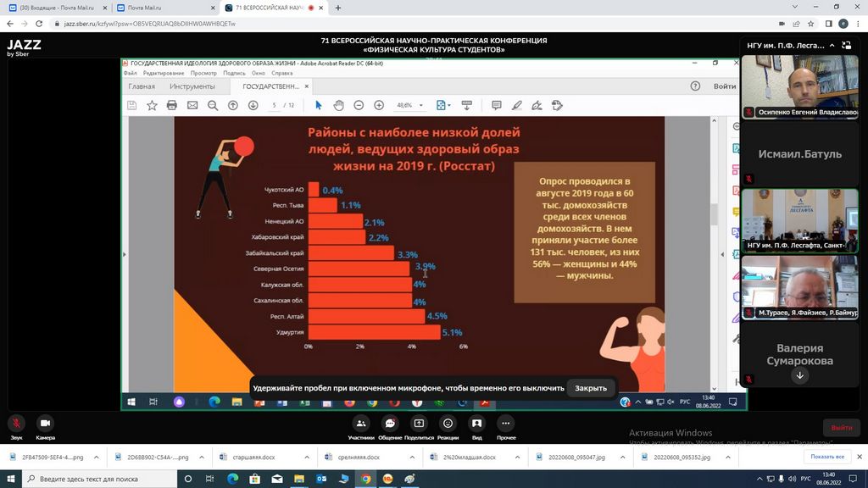Open the Общение chat panel
This screenshot has height=488, width=868.
(x=390, y=424)
